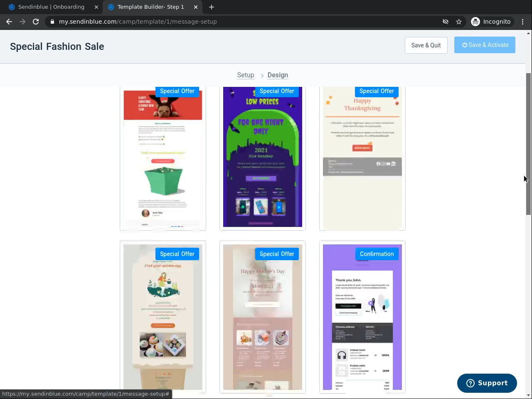The width and height of the screenshot is (532, 399).
Task: Click the page vertical scrollbar thumb
Action: pyautogui.click(x=529, y=144)
